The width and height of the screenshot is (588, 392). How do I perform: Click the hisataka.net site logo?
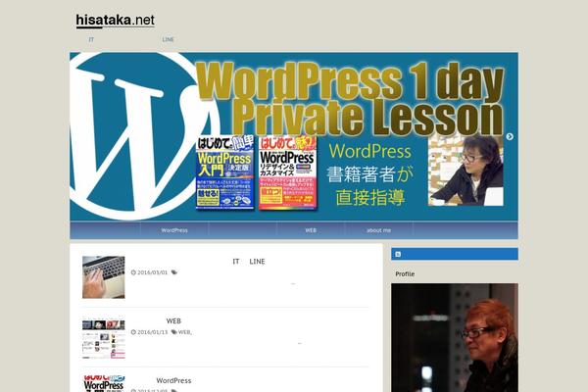point(115,21)
